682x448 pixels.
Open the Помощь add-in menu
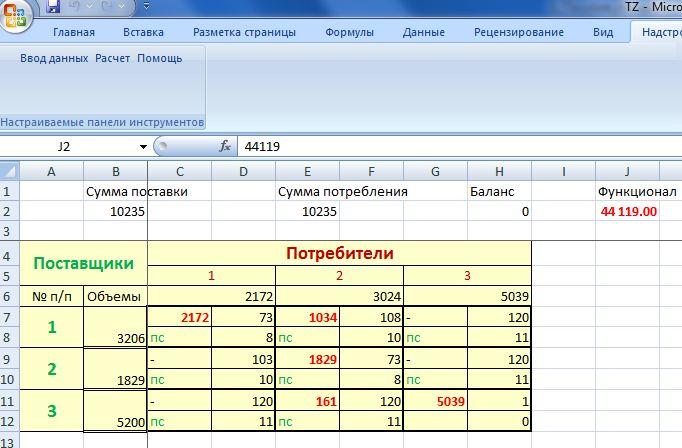[x=160, y=58]
